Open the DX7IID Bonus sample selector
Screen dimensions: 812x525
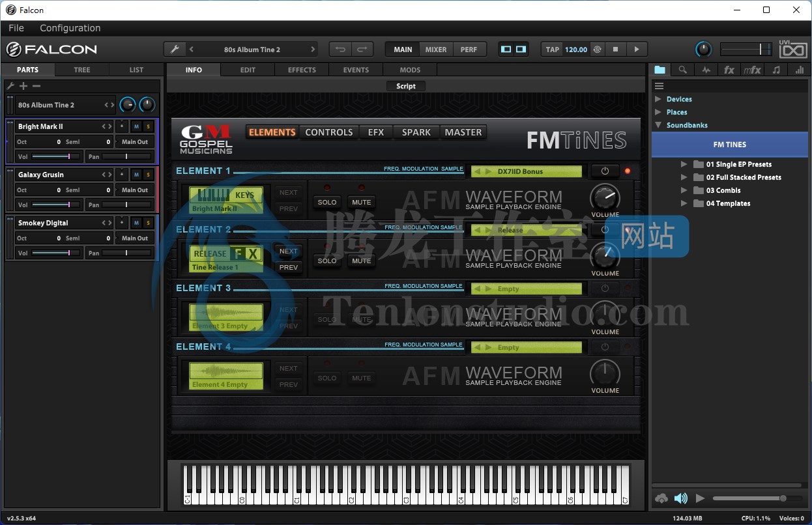coord(526,171)
